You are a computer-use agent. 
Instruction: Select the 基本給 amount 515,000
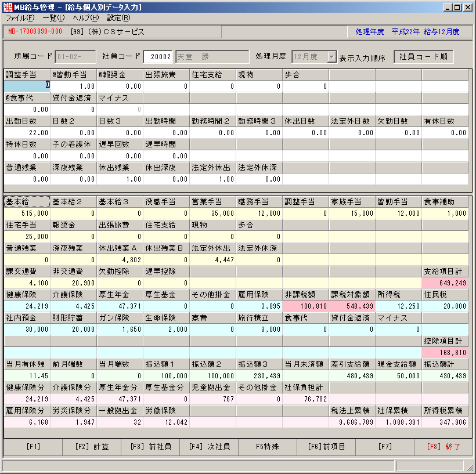click(x=27, y=214)
